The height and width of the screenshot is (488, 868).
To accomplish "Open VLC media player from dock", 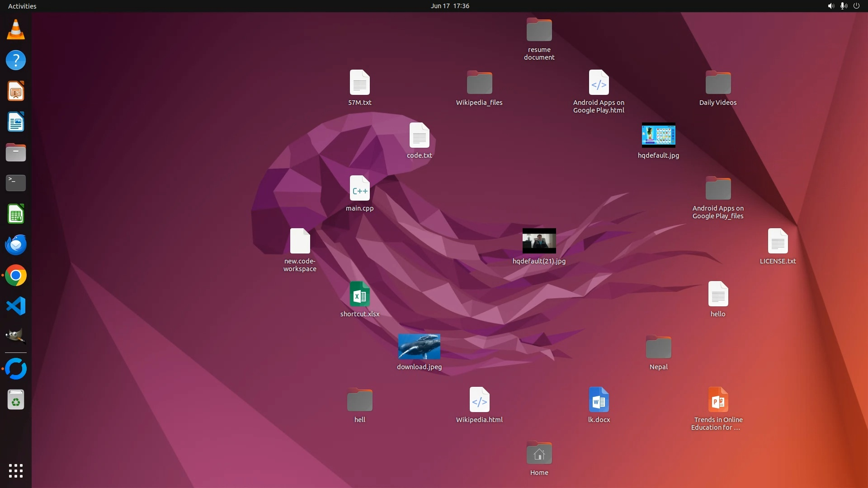I will click(x=16, y=30).
